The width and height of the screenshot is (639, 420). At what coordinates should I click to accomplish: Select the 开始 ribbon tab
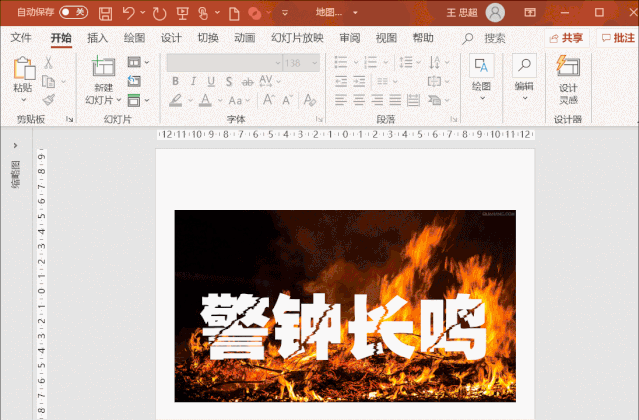click(61, 38)
